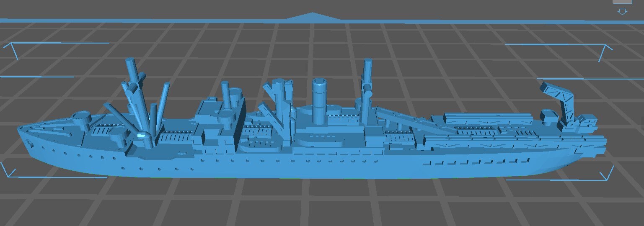Click the gray box above the down arrow
The image size is (644, 226).
(622, 2)
